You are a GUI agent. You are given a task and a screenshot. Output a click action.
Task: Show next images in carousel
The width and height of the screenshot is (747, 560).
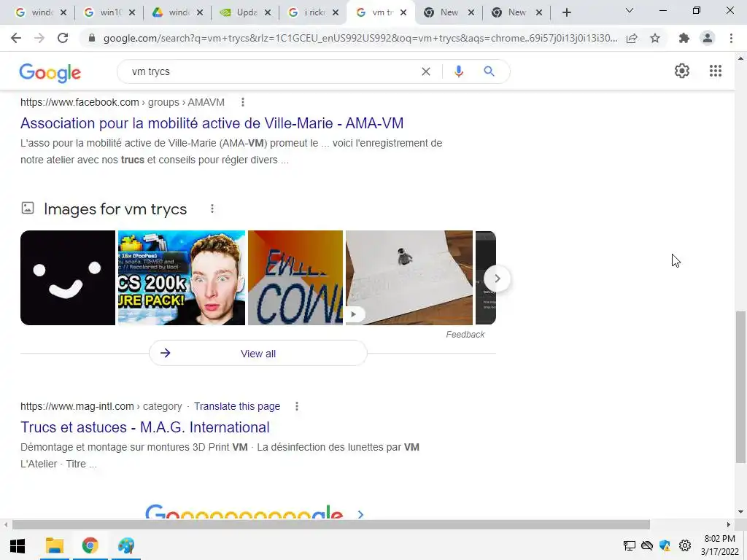[x=497, y=279]
